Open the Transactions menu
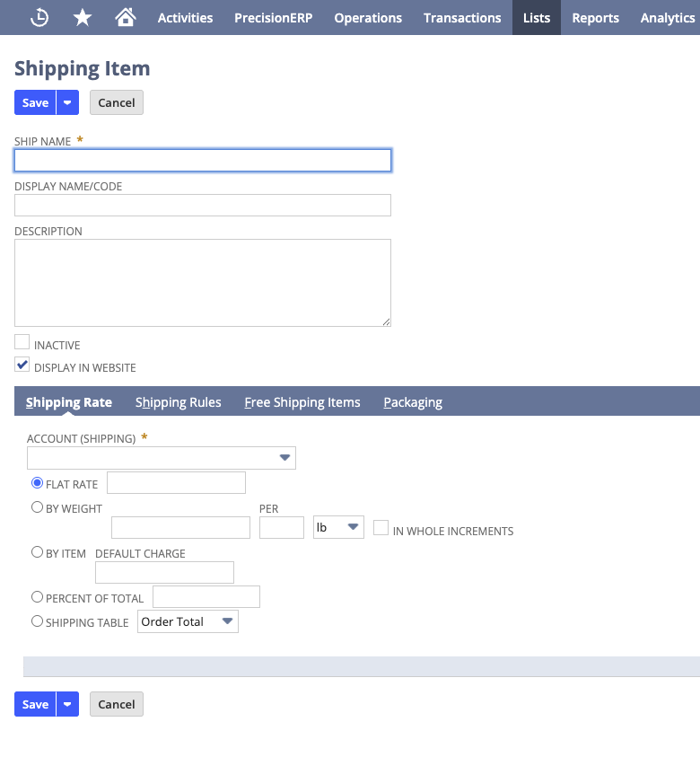The width and height of the screenshot is (700, 757). point(462,18)
